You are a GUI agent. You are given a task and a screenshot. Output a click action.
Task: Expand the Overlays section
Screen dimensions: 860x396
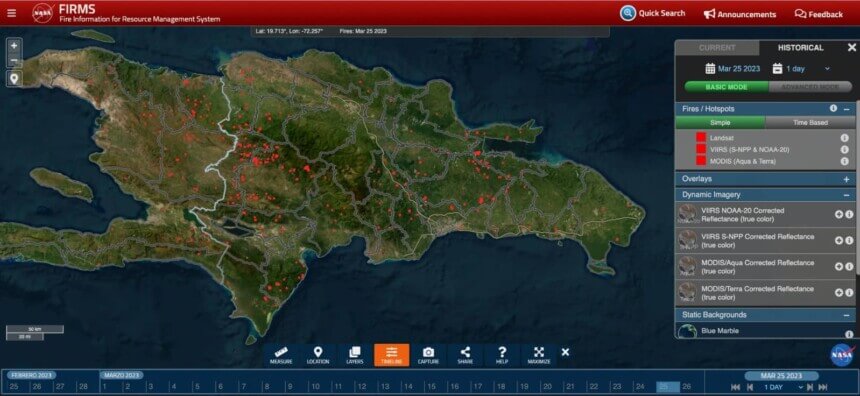[846, 179]
